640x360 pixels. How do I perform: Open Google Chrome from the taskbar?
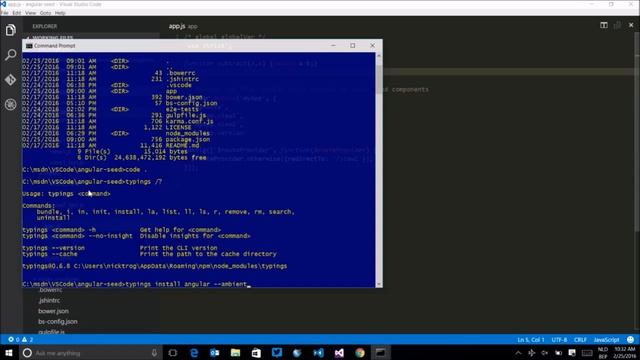tap(360, 353)
